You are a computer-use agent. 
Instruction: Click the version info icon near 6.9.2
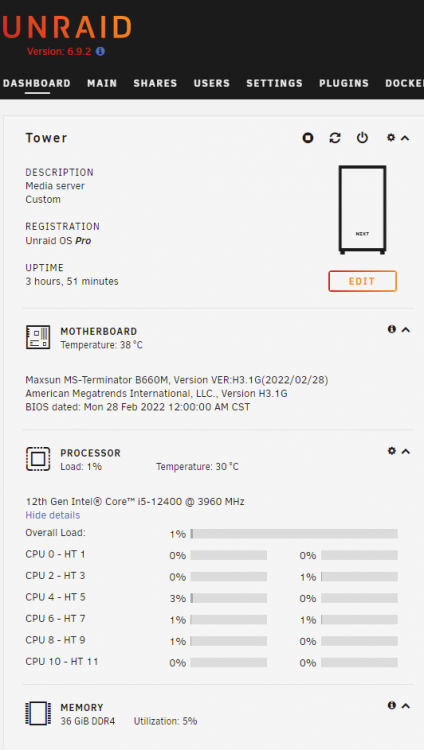click(x=100, y=51)
